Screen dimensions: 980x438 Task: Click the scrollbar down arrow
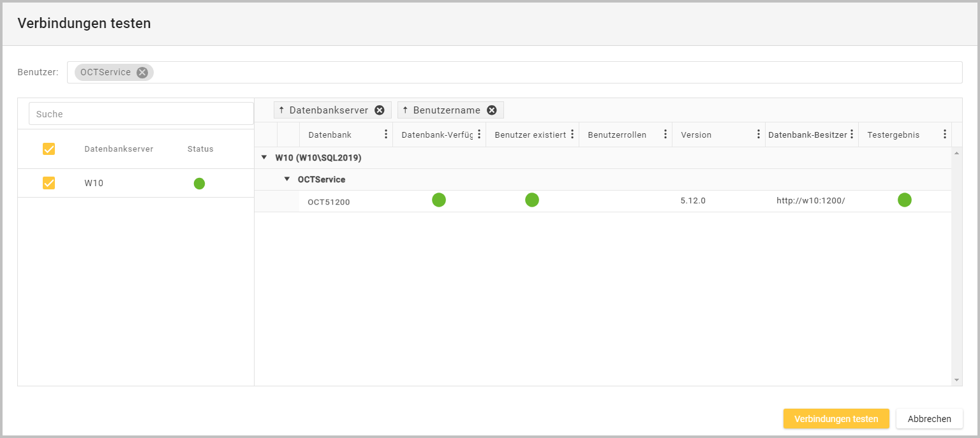tap(956, 380)
